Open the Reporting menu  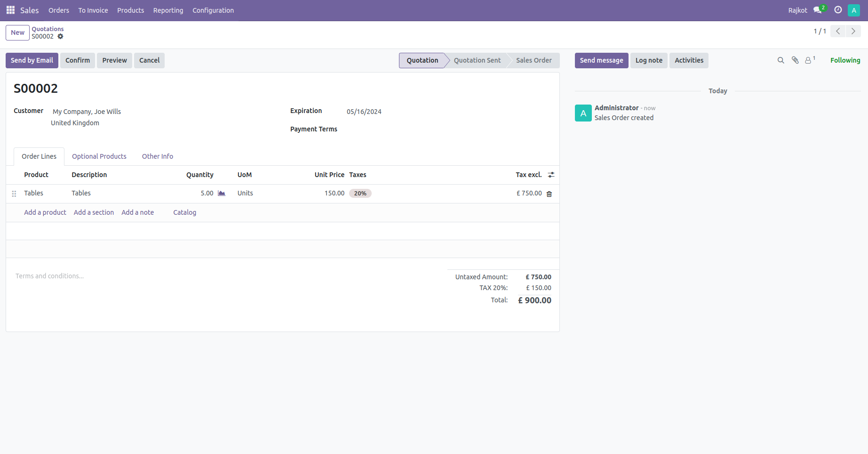[168, 10]
